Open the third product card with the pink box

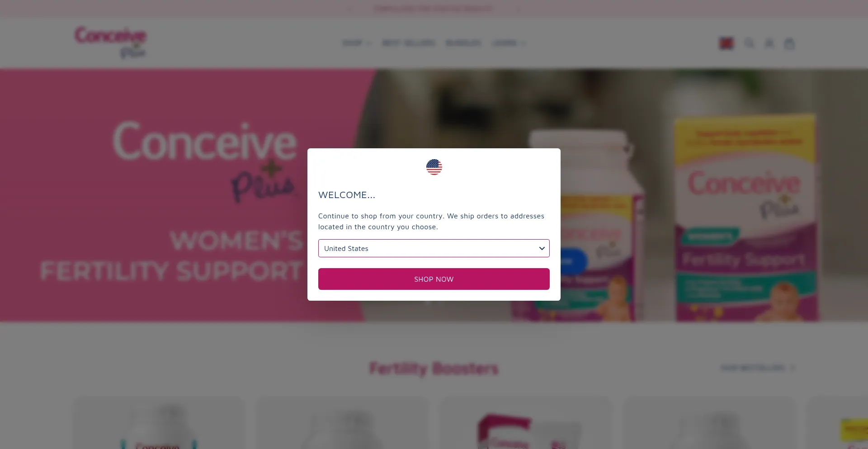(526, 423)
